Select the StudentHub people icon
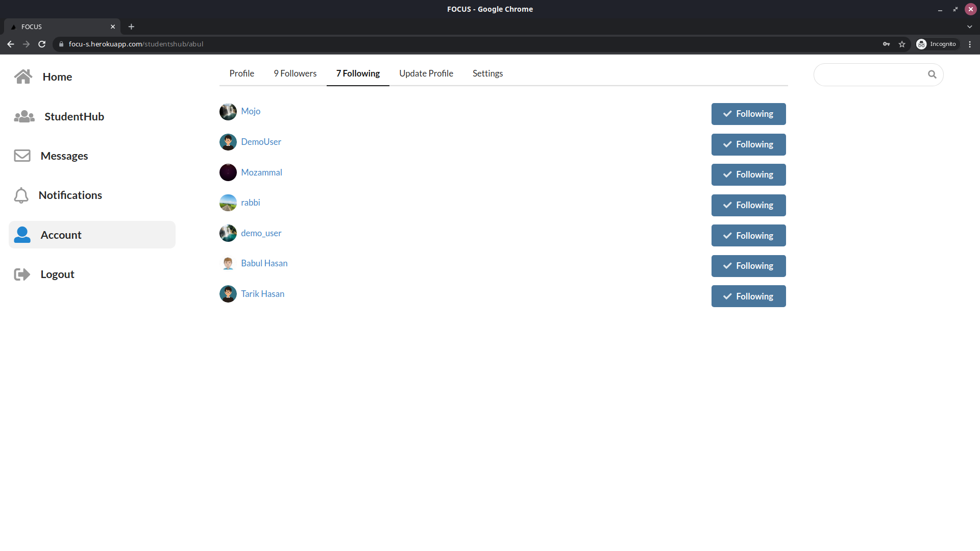Screen dimensions: 980x551 point(24,116)
